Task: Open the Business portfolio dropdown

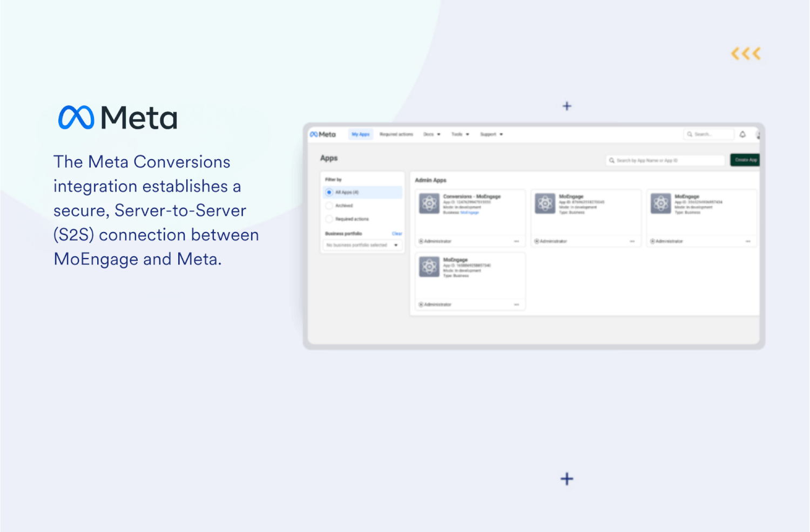Action: (362, 245)
